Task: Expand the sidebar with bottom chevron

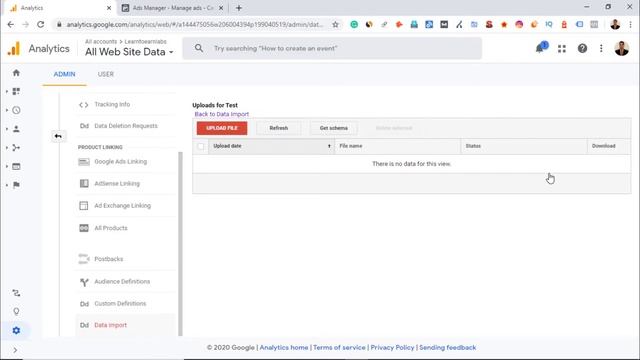Action: (x=15, y=350)
